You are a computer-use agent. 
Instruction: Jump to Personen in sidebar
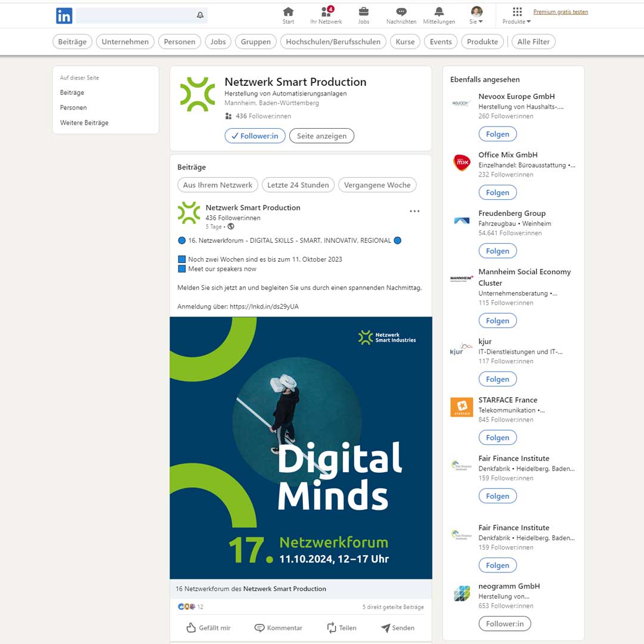click(73, 107)
